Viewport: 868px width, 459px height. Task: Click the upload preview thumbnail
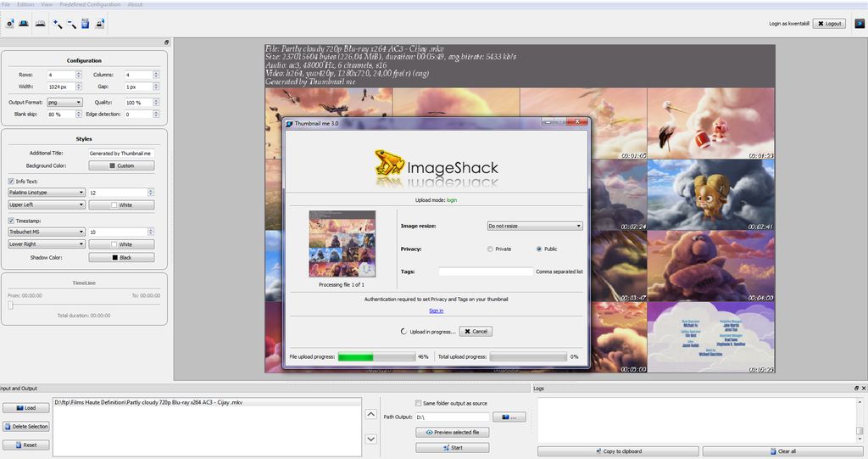[342, 243]
